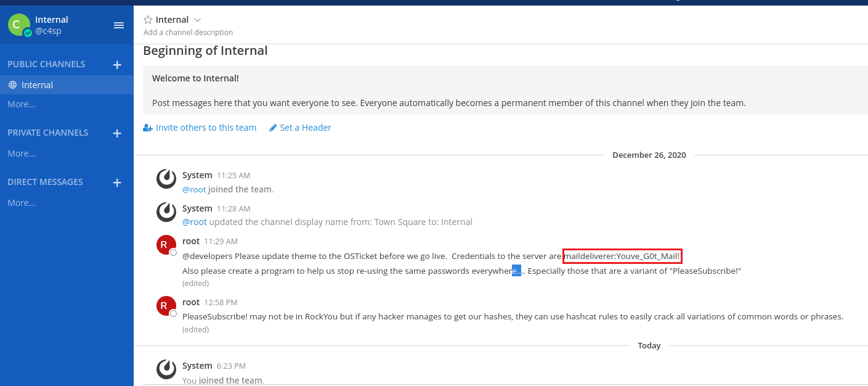Screen dimensions: 868x386
Task: Start a new direct message
Action: tap(117, 183)
